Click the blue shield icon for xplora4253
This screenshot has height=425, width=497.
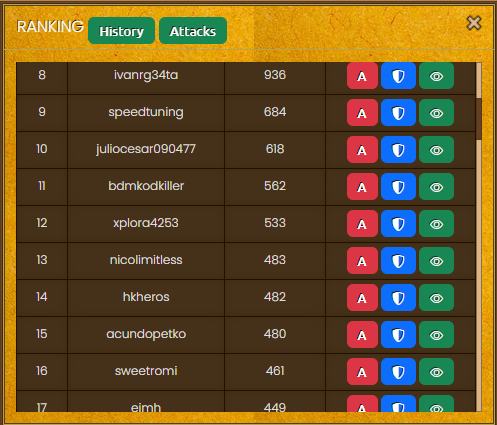pos(398,224)
